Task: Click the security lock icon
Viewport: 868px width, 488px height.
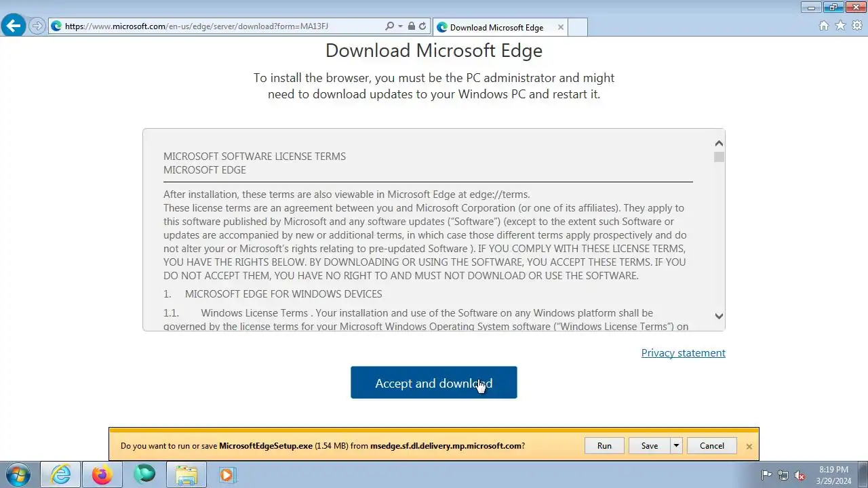Action: (411, 26)
